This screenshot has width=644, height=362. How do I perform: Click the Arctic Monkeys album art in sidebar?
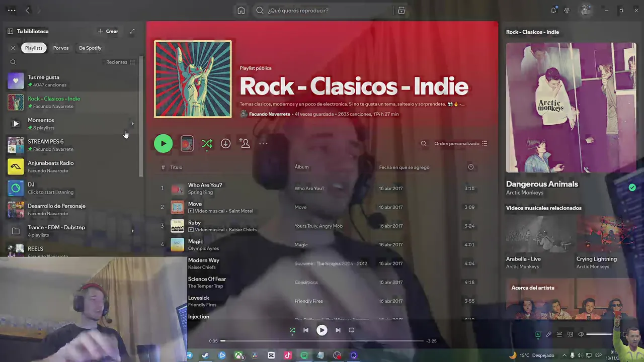pos(571,108)
